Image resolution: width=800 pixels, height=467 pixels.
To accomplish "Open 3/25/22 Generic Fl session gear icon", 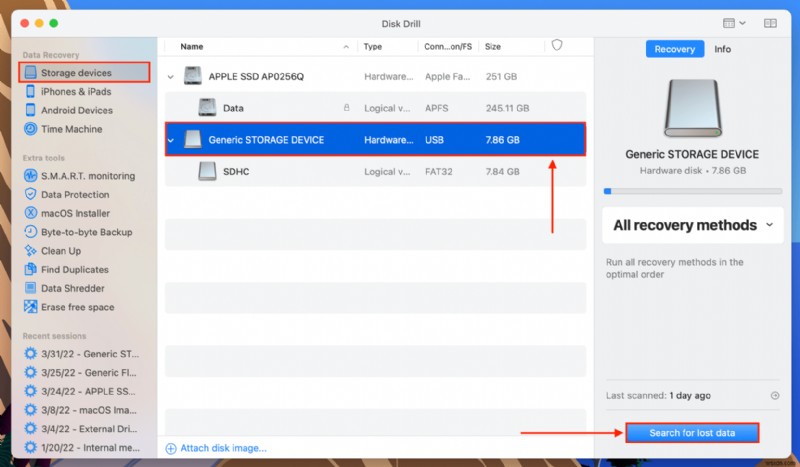I will point(31,373).
